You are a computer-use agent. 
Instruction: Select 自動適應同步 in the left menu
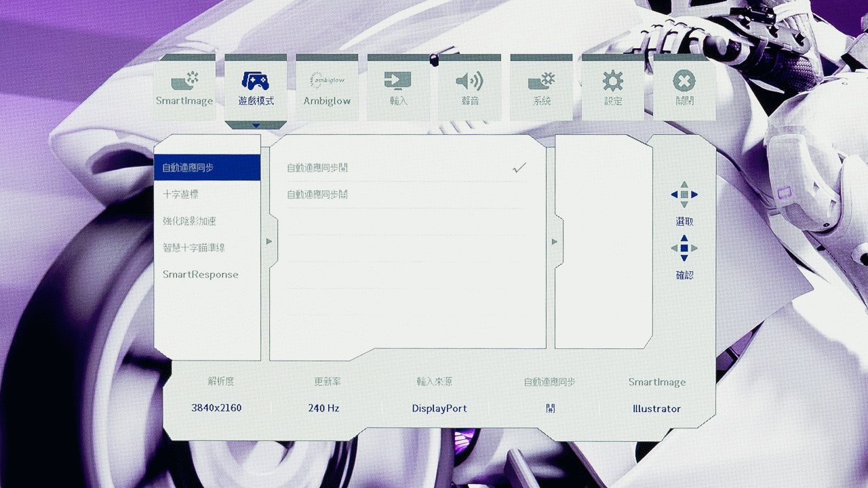[208, 167]
